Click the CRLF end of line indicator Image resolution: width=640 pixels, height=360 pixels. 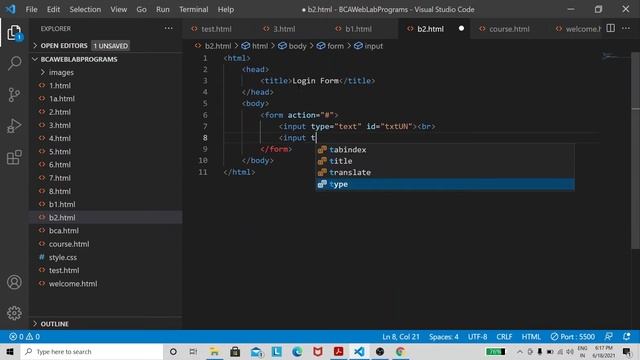click(x=504, y=337)
